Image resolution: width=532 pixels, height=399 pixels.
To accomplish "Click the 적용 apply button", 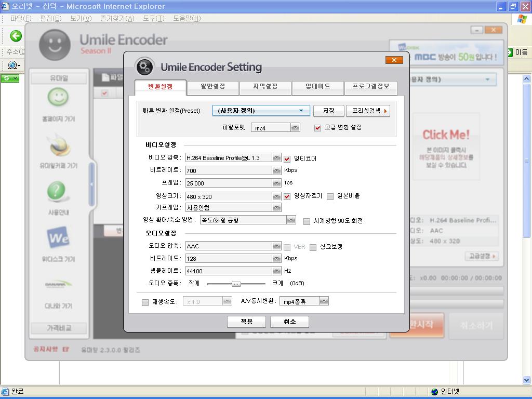I will [x=246, y=322].
